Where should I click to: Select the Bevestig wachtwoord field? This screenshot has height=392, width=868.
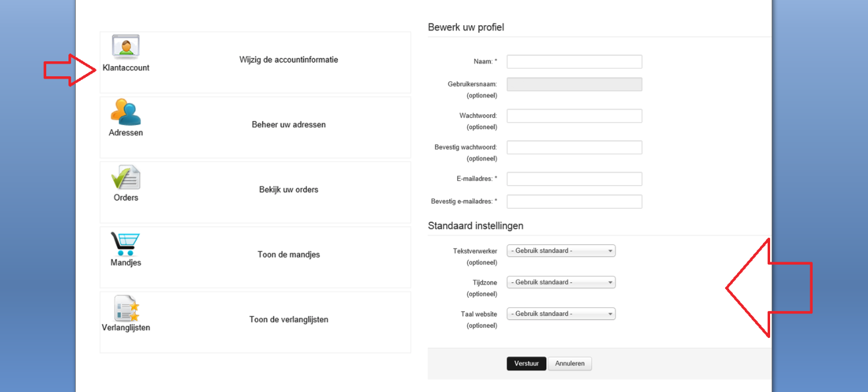pos(574,147)
